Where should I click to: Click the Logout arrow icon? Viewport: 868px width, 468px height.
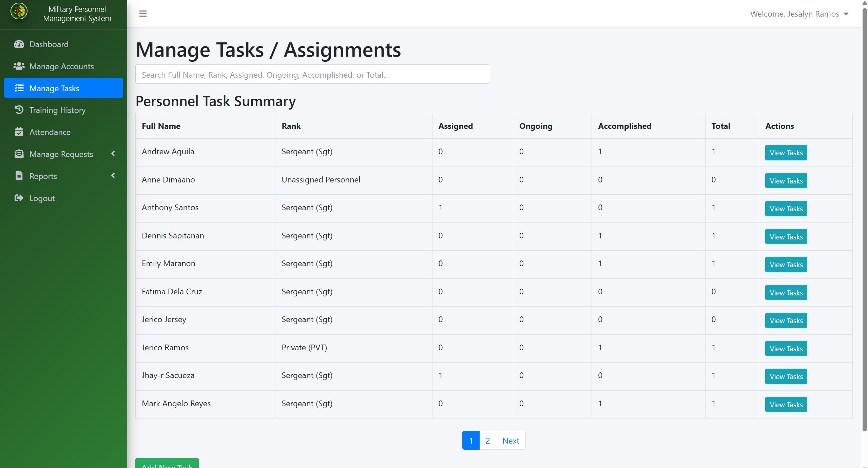tap(19, 198)
